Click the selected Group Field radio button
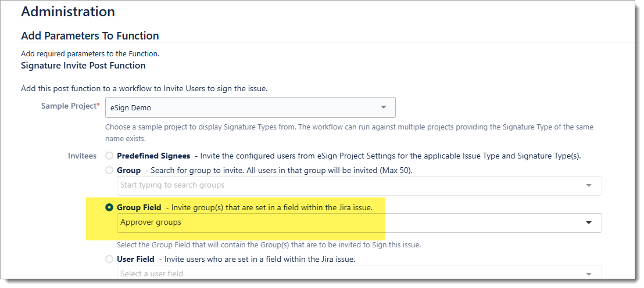 (x=109, y=208)
